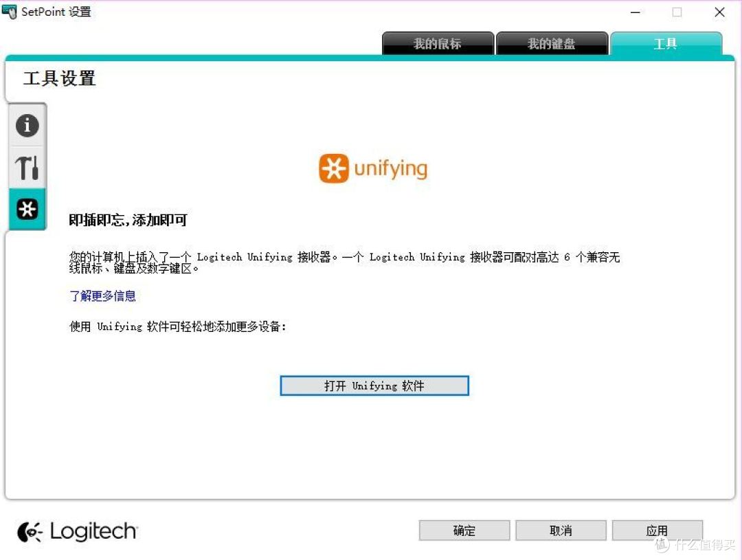Open the 了解更多信息 link

[102, 296]
